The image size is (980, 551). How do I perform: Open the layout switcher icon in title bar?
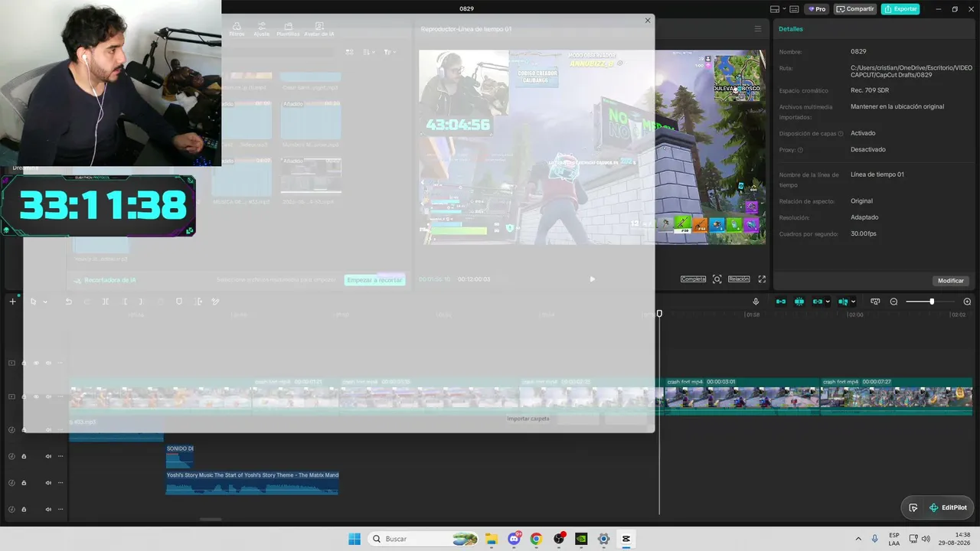click(x=774, y=9)
